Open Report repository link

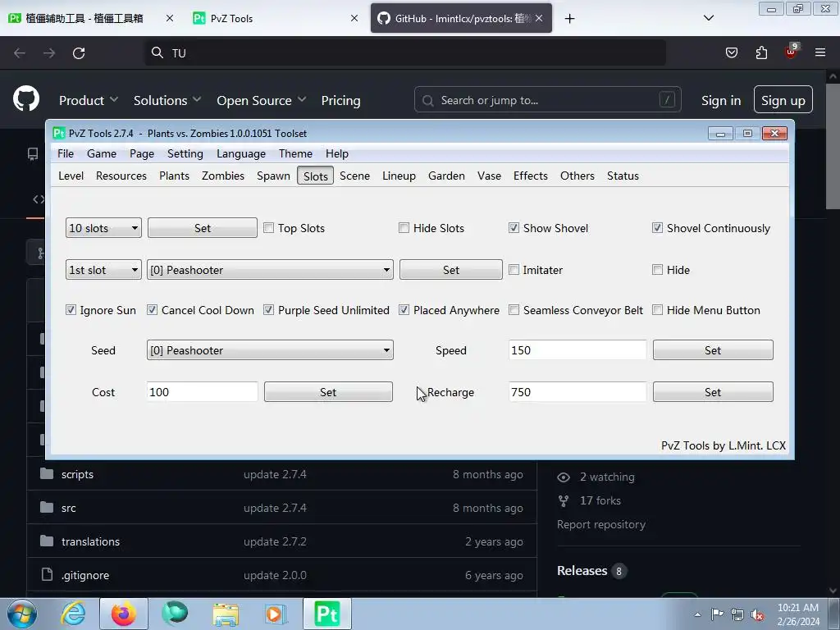tap(601, 524)
